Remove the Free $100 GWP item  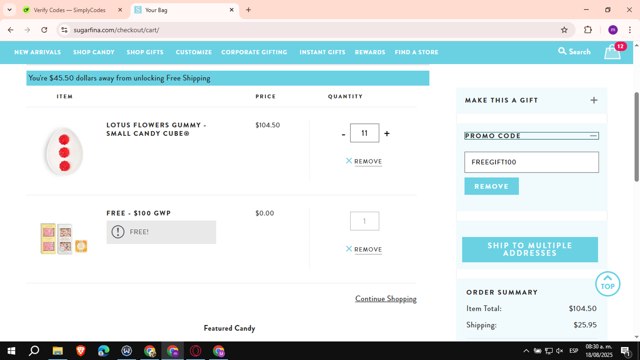(364, 249)
